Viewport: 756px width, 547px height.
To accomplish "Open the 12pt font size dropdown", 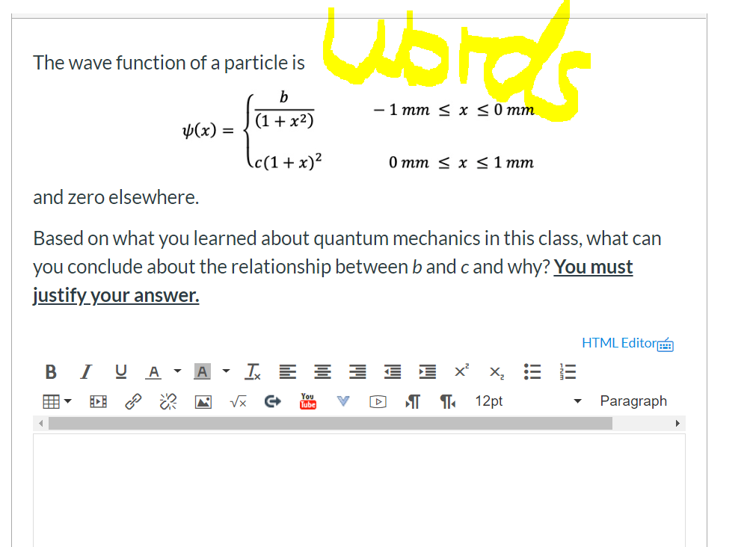I will pos(488,401).
